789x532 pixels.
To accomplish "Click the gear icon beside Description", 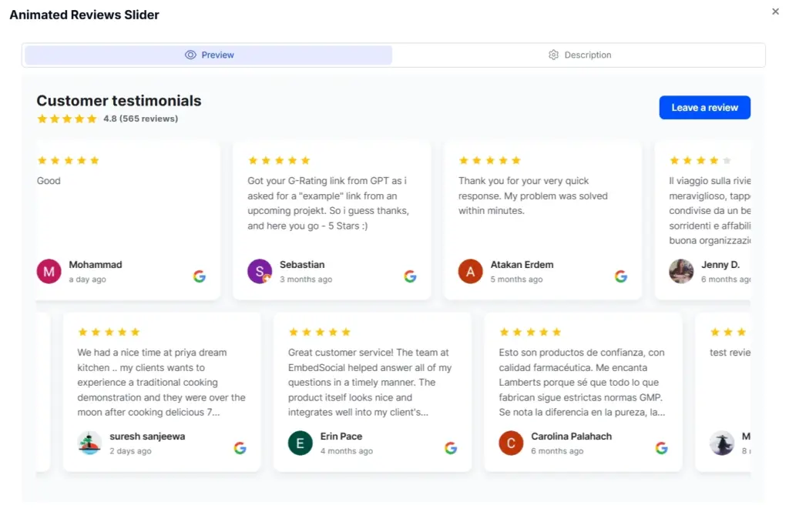I will (553, 55).
